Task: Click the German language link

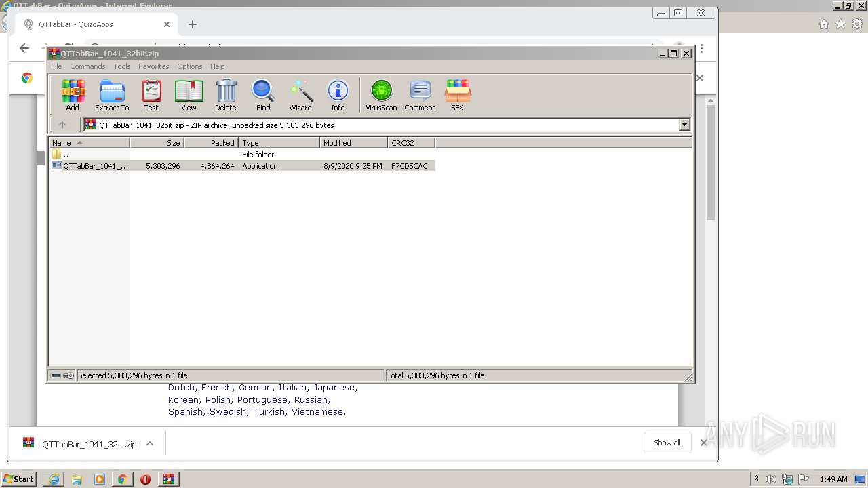Action: coord(255,388)
